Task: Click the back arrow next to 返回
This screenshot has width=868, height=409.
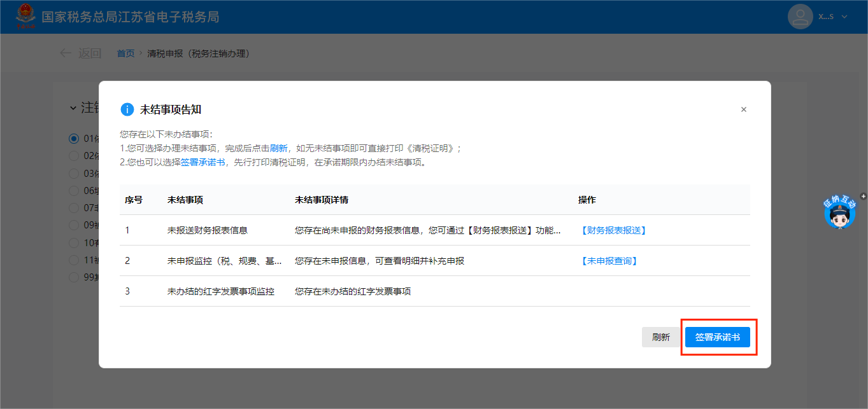Action: tap(65, 53)
